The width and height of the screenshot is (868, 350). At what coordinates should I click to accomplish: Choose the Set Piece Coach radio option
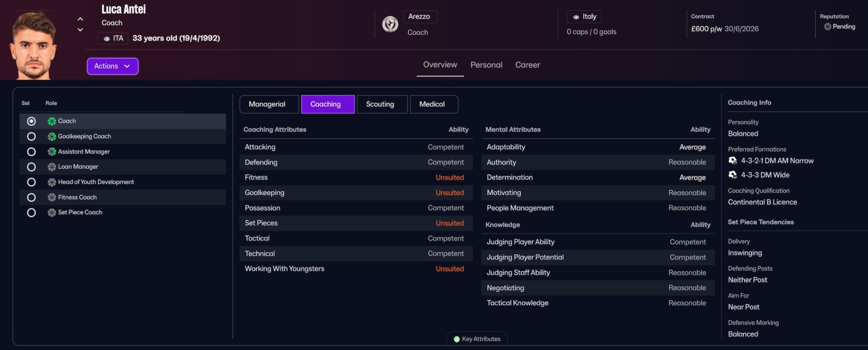31,213
